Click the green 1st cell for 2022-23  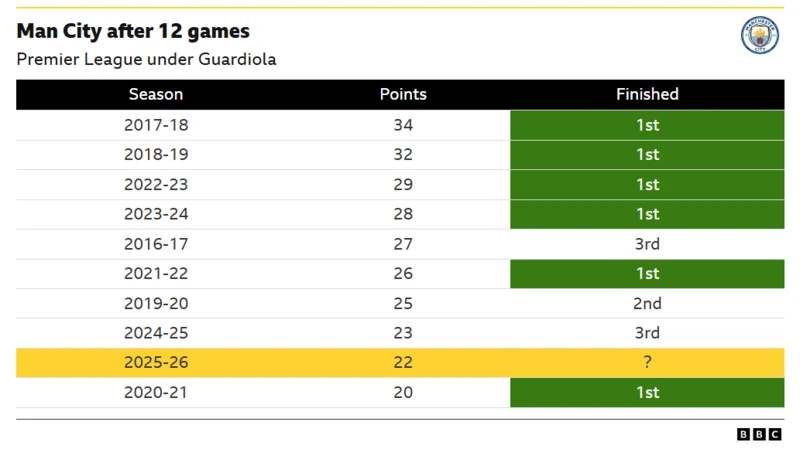pyautogui.click(x=647, y=185)
